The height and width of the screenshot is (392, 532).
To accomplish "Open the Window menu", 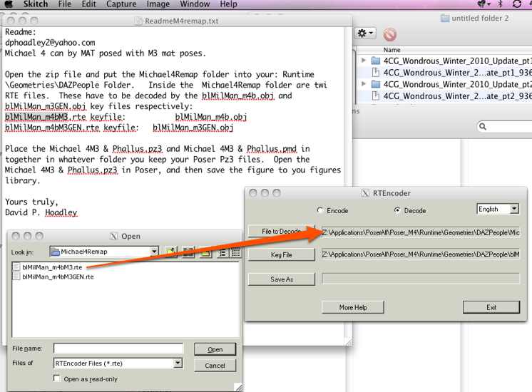I will 195,4.
